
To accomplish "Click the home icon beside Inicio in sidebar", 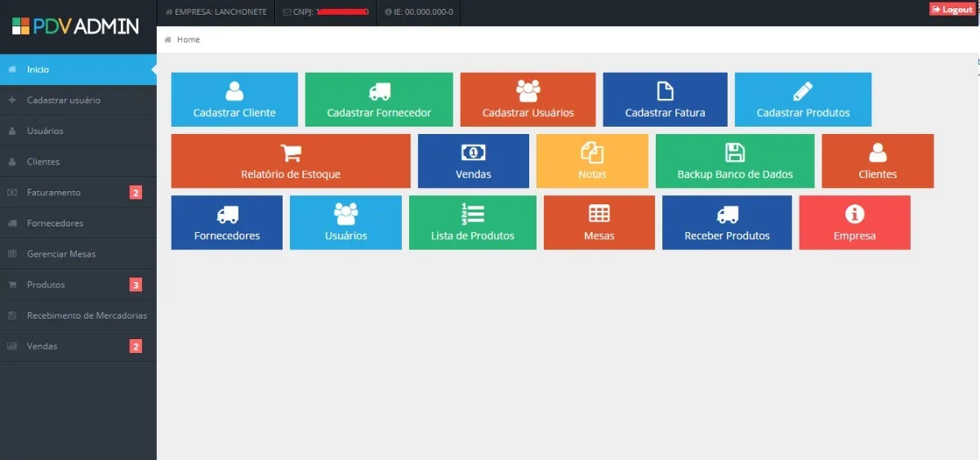I will click(12, 69).
